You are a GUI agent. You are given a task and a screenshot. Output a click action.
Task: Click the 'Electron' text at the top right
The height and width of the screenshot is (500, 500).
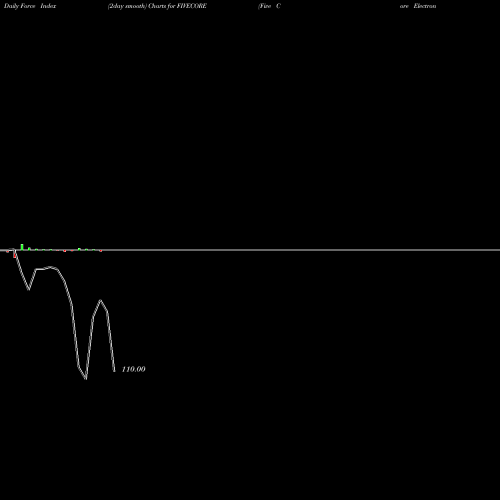(x=425, y=6)
